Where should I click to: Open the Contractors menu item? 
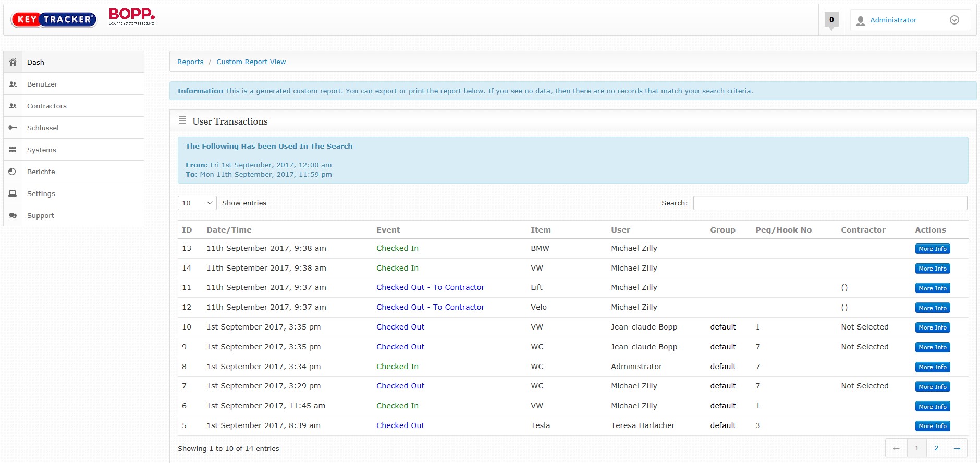point(73,106)
